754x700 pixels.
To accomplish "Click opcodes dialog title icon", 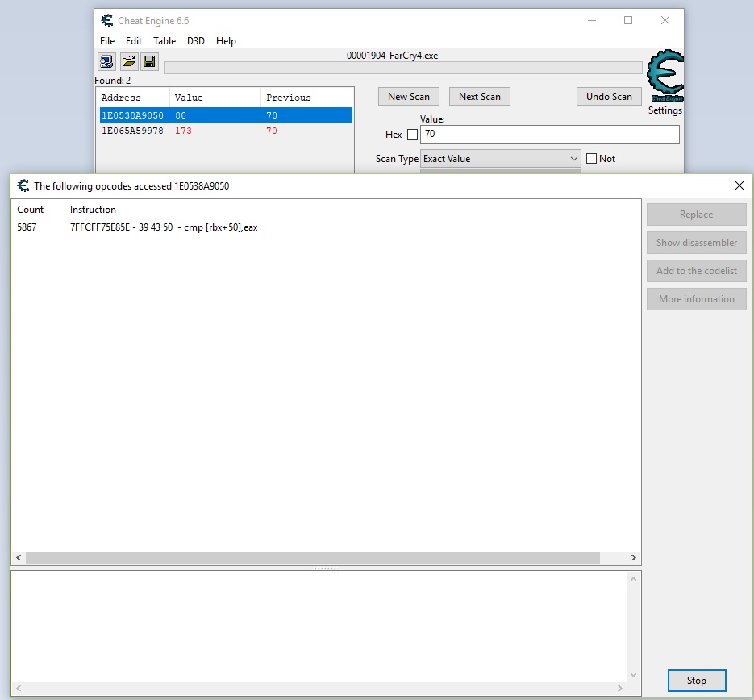I will coord(23,185).
